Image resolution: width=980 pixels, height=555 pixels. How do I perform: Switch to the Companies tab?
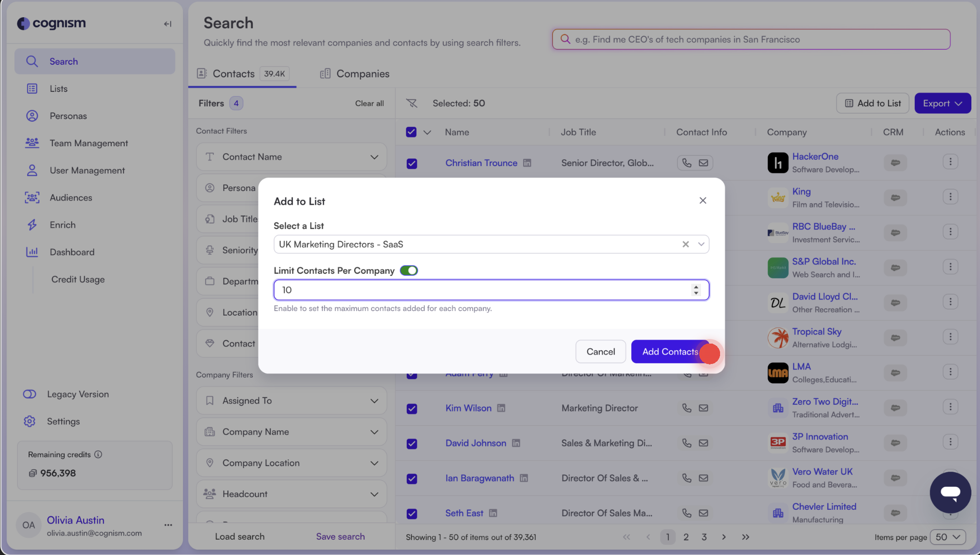pyautogui.click(x=362, y=73)
